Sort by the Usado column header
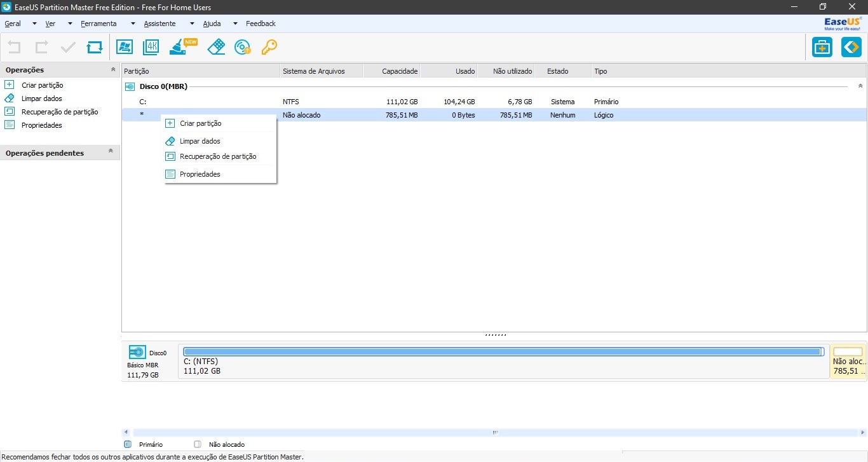Screen dimensions: 868x462 click(449, 71)
